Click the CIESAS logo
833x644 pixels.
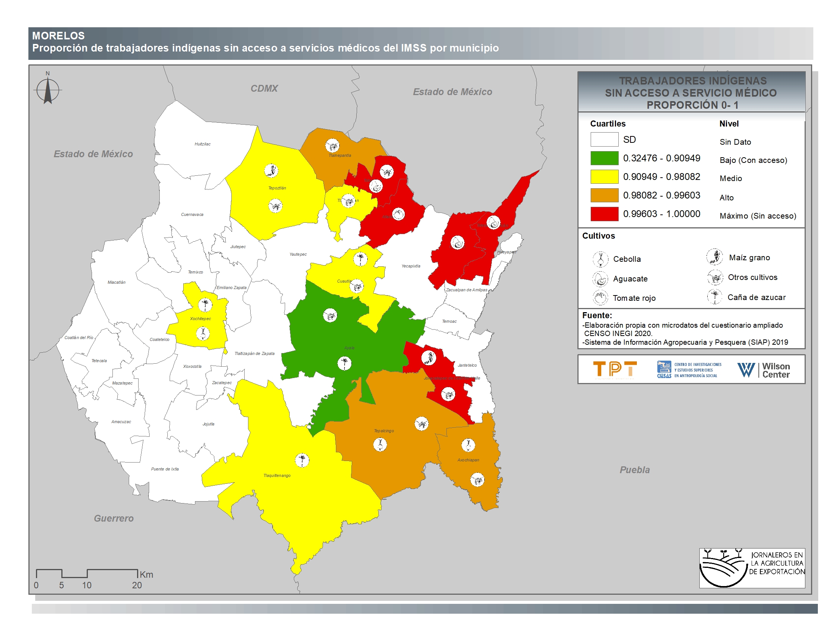pyautogui.click(x=689, y=370)
